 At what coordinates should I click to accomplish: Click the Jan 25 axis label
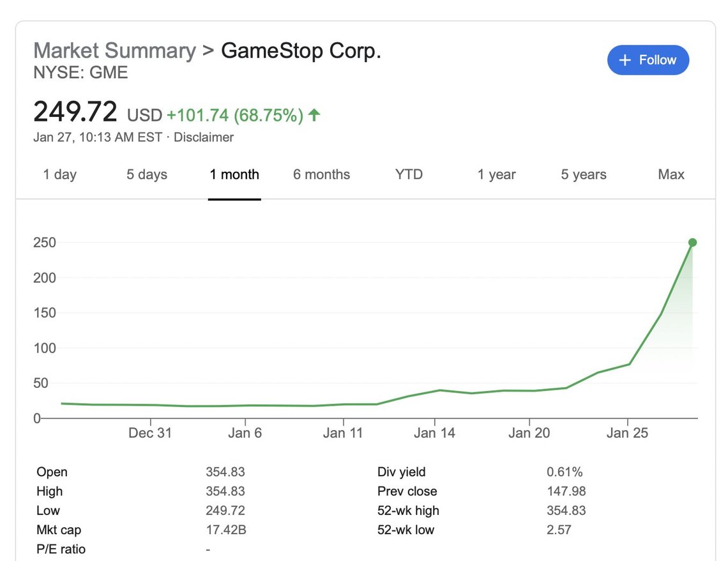627,433
